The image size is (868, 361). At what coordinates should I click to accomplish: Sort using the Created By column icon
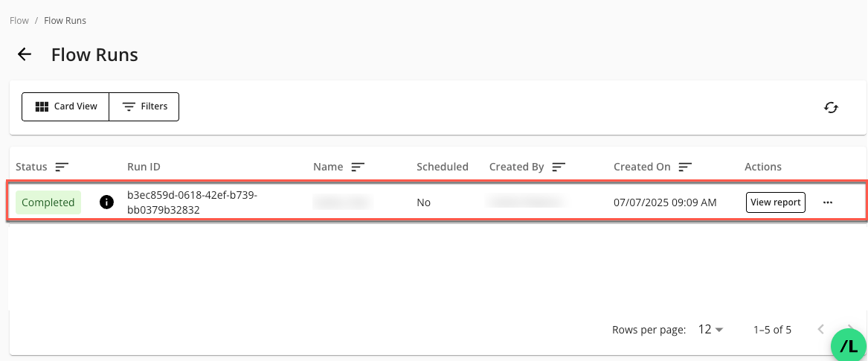[x=559, y=167]
